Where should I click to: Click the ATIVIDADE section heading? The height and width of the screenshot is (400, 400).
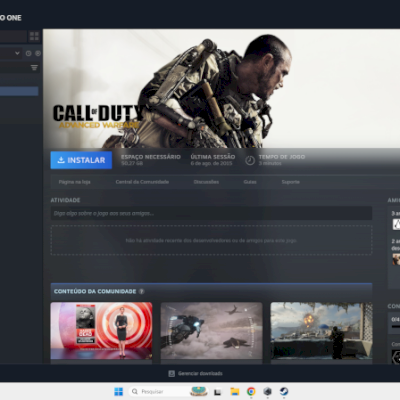pos(65,200)
